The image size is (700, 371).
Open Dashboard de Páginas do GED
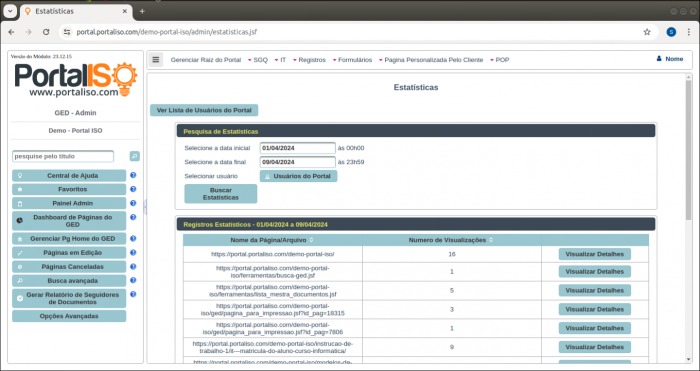[69, 221]
